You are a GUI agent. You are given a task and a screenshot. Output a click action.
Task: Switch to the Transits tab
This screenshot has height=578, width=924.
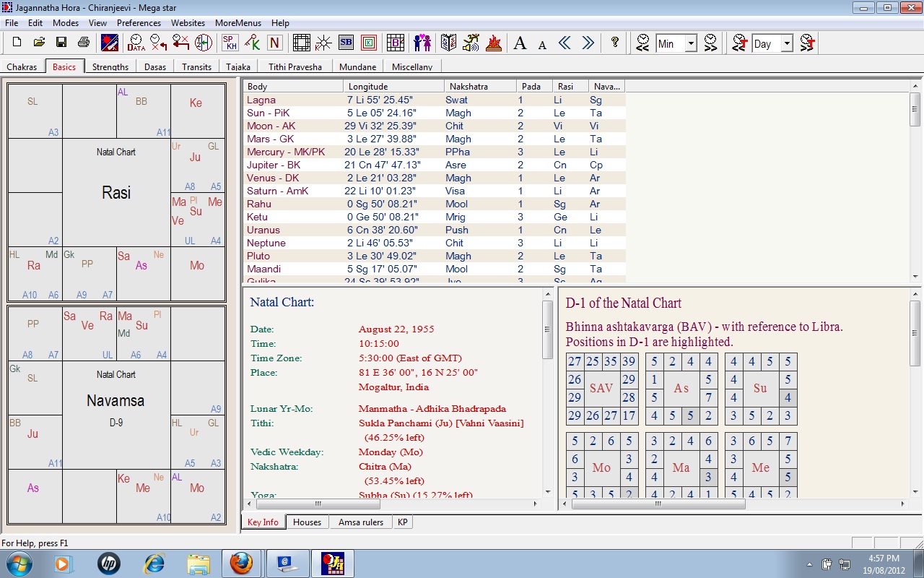coord(197,66)
